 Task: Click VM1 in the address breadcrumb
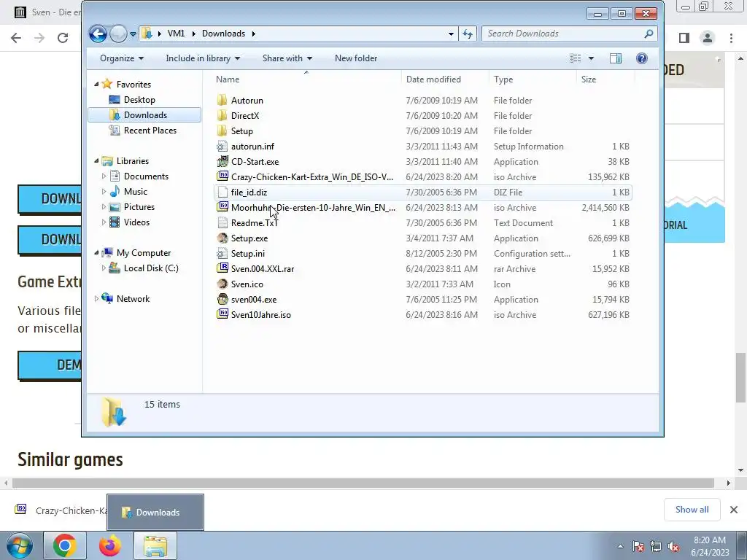(x=176, y=34)
